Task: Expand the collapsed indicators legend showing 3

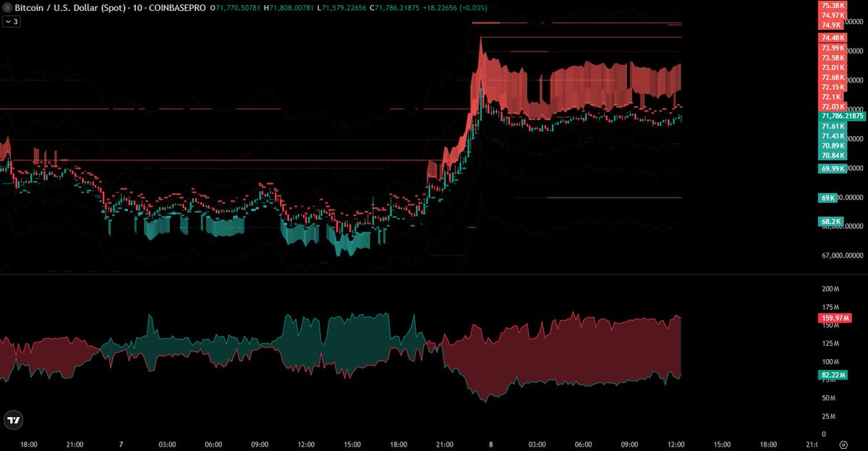Action: tap(12, 22)
